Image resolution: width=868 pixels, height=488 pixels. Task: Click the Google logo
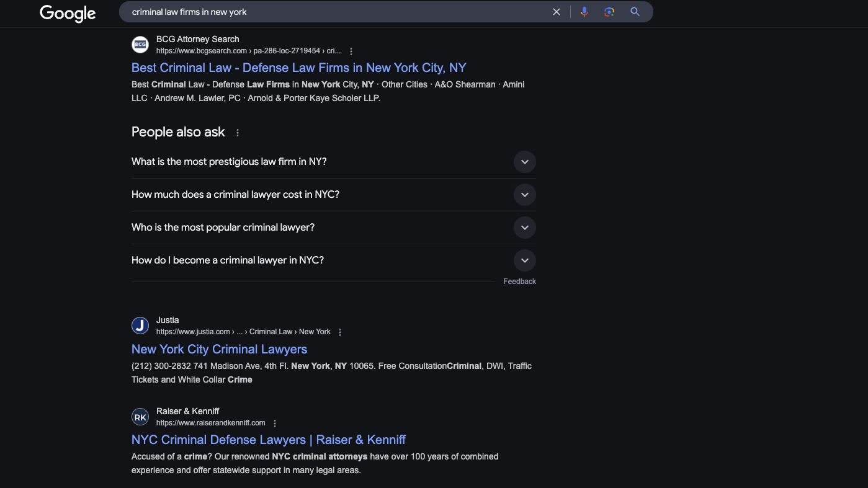tap(68, 12)
